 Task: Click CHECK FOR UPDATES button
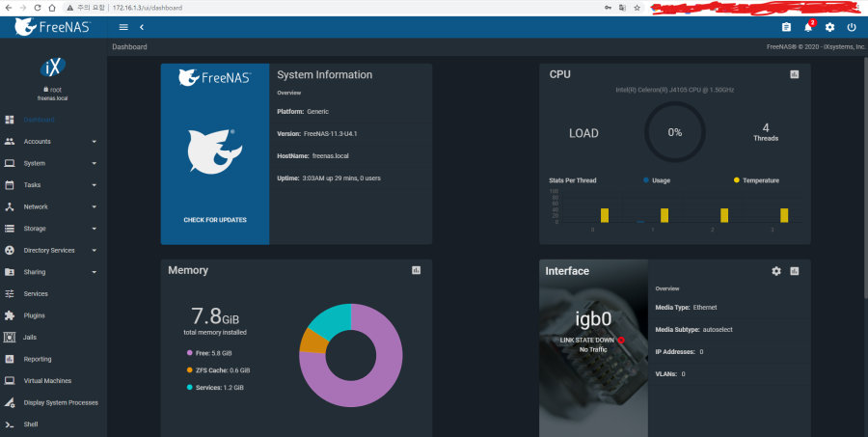point(215,220)
